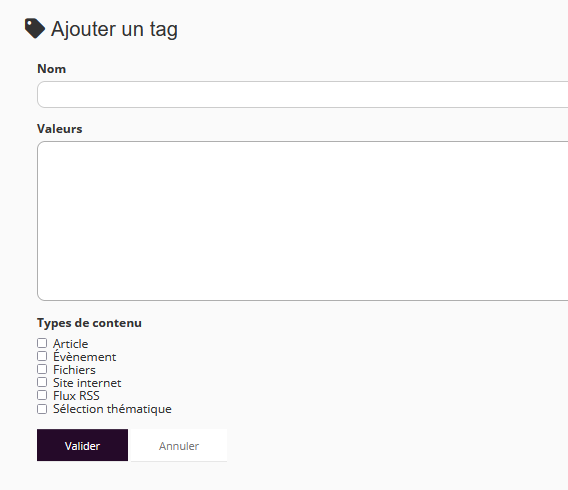568x490 pixels.
Task: Click the 'Sélection thématique' label text
Action: pyautogui.click(x=112, y=409)
